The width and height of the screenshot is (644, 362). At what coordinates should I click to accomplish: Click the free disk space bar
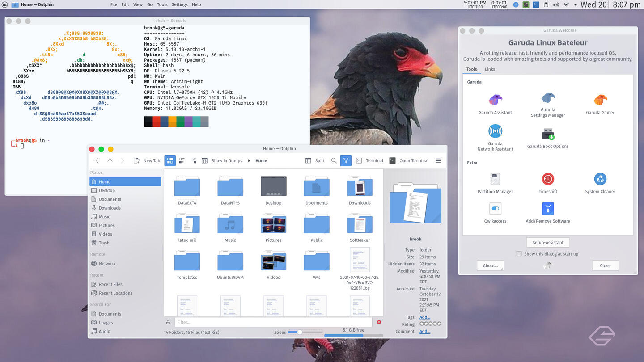point(353,335)
